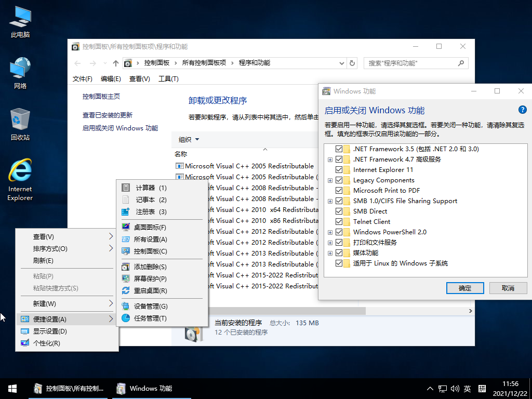Expand Legacy Components tree node
Viewport: 532px width, 399px height.
(x=330, y=180)
